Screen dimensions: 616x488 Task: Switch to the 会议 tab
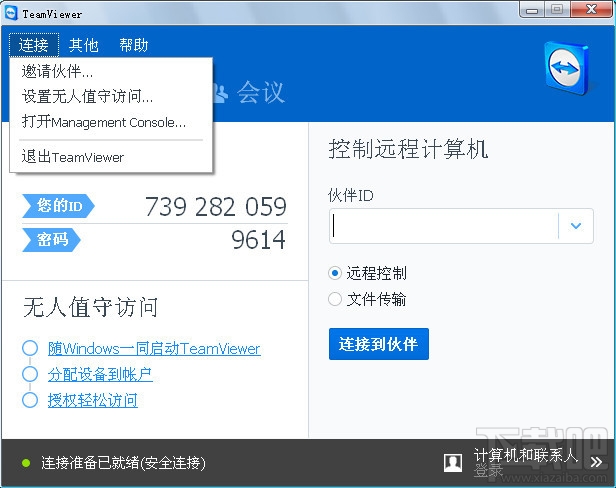click(249, 93)
